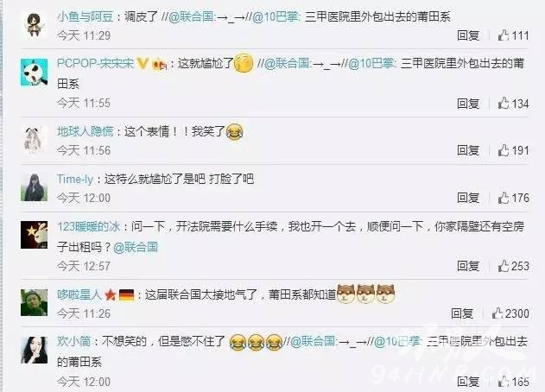Reply to 哆啦星人's comment
This screenshot has height=392, width=545.
(462, 313)
